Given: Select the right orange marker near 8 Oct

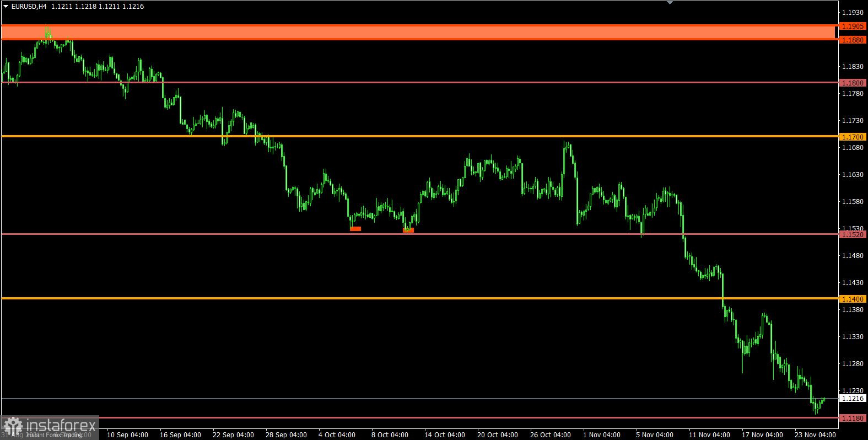Looking at the screenshot, I should (x=408, y=230).
